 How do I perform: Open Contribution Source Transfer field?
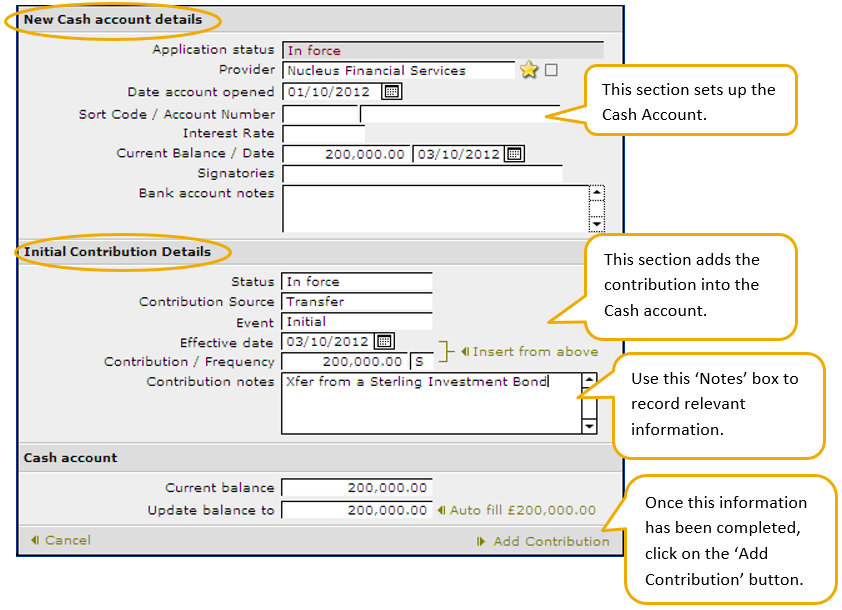[x=357, y=302]
